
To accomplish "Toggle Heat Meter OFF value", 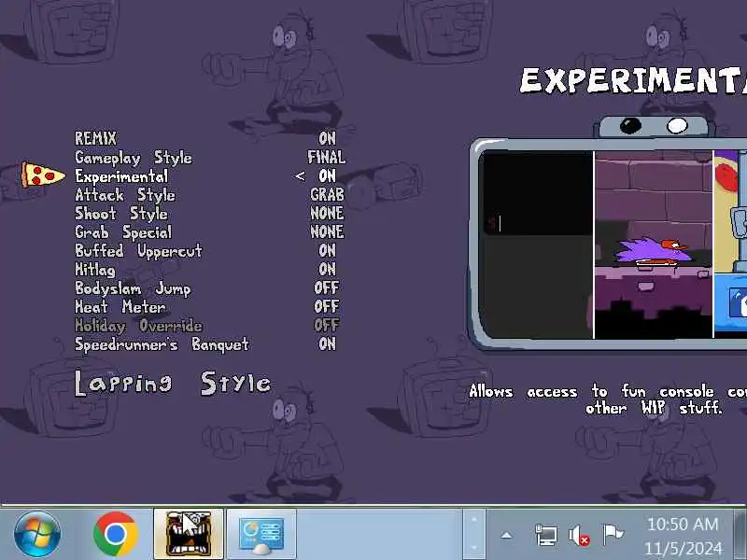I will (326, 307).
